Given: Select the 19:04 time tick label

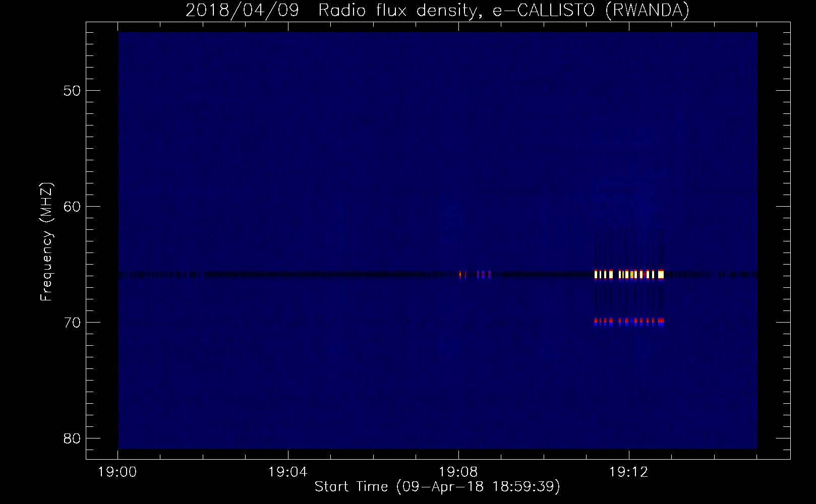Looking at the screenshot, I should click(288, 472).
